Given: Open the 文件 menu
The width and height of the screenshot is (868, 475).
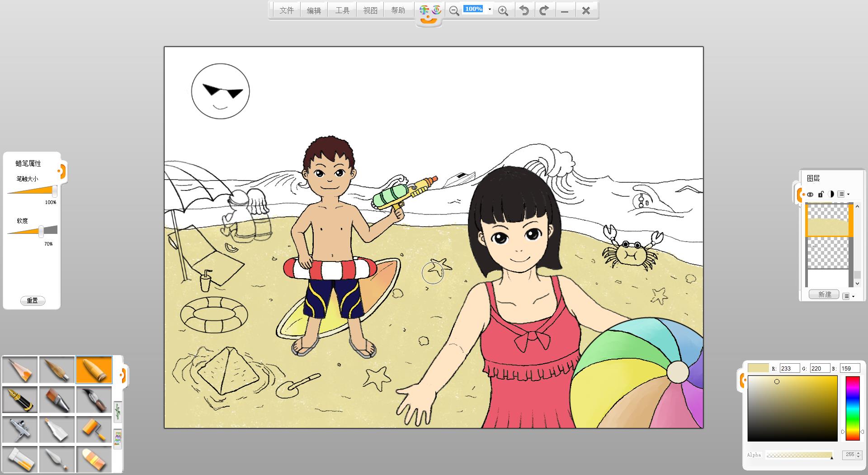Looking at the screenshot, I should click(286, 10).
